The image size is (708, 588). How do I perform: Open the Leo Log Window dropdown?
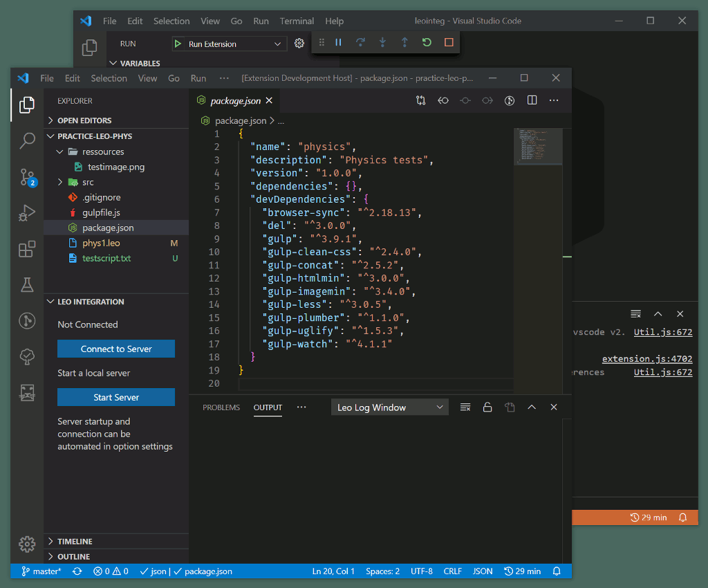click(390, 407)
